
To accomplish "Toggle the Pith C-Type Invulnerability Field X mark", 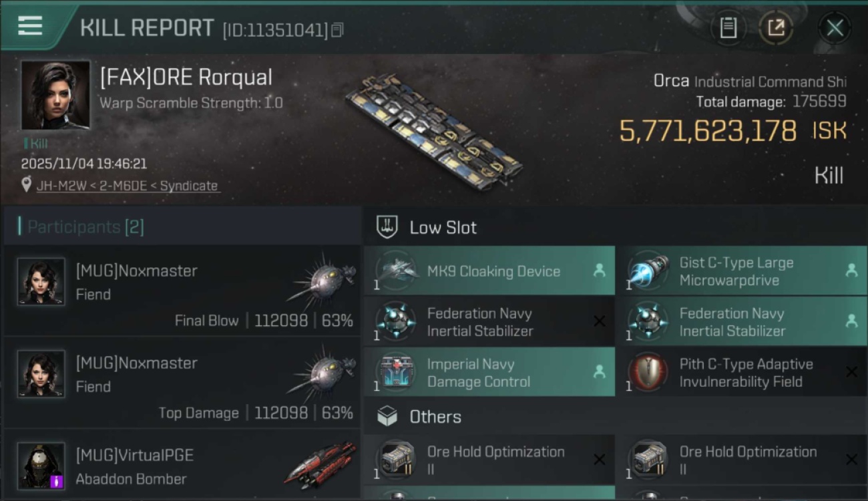I will coord(851,372).
